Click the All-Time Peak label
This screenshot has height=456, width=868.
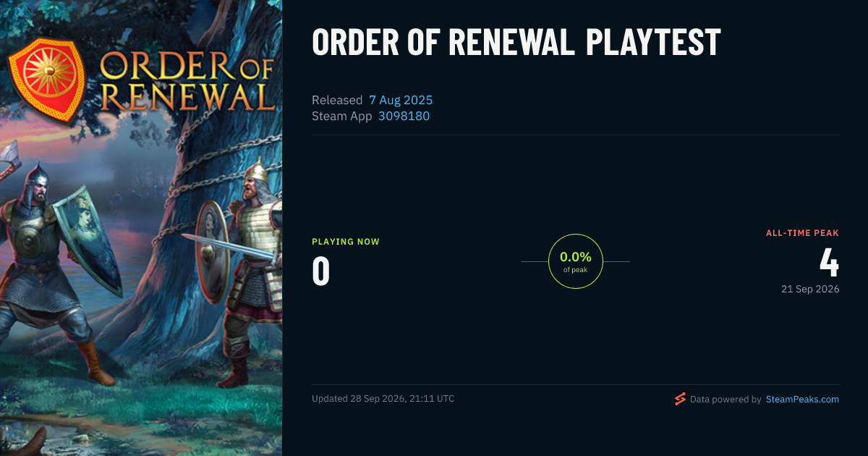pyautogui.click(x=803, y=233)
